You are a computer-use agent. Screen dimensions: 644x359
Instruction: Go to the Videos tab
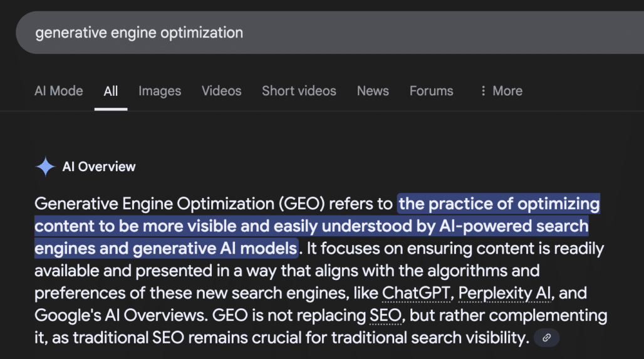coord(221,91)
